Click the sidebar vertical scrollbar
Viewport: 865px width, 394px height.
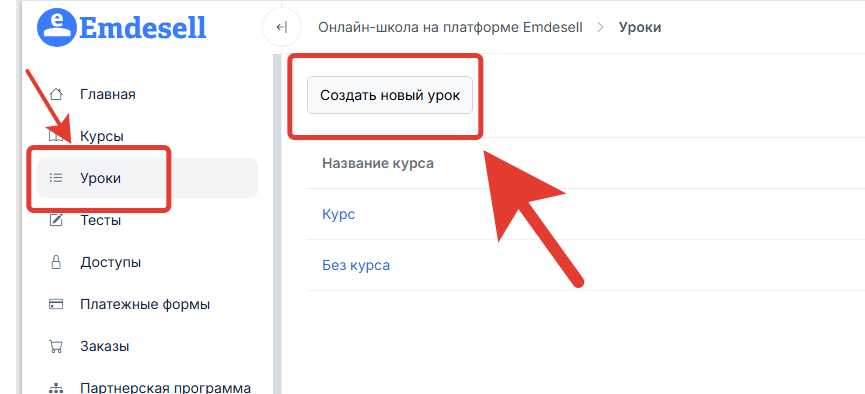tap(277, 224)
